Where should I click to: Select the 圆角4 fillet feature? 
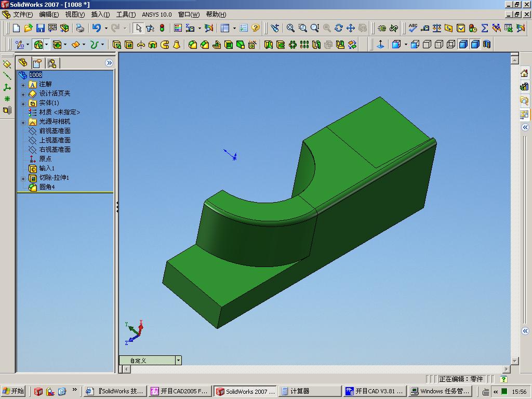pyautogui.click(x=47, y=187)
